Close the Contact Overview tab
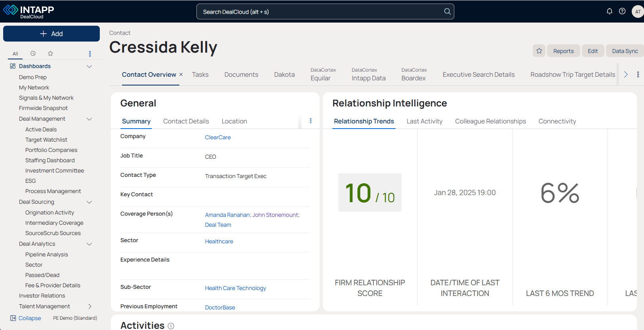The height and width of the screenshot is (330, 644). coord(181,74)
